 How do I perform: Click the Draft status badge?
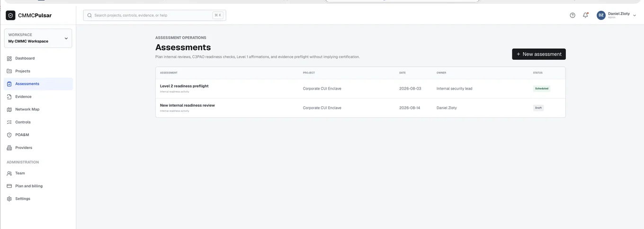(538, 108)
